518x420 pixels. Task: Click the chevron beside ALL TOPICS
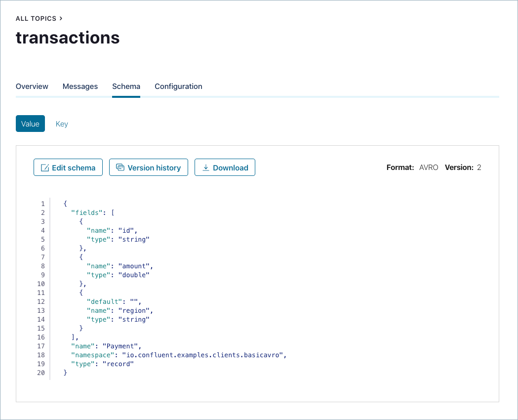pyautogui.click(x=61, y=18)
